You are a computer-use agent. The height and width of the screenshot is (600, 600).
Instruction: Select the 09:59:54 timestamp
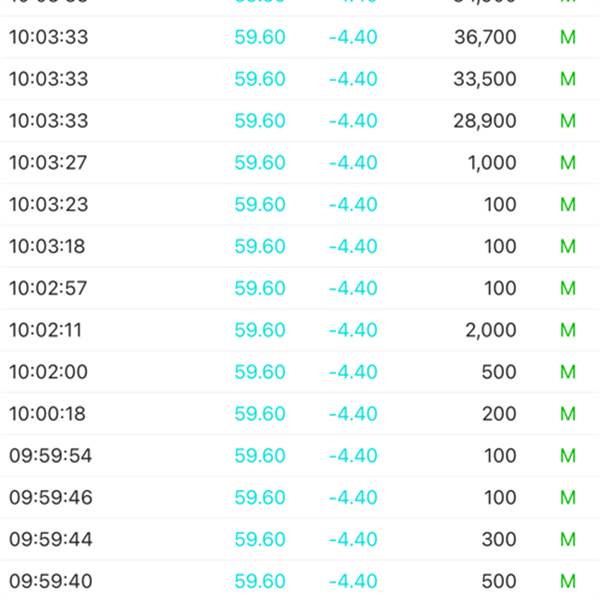pyautogui.click(x=51, y=455)
